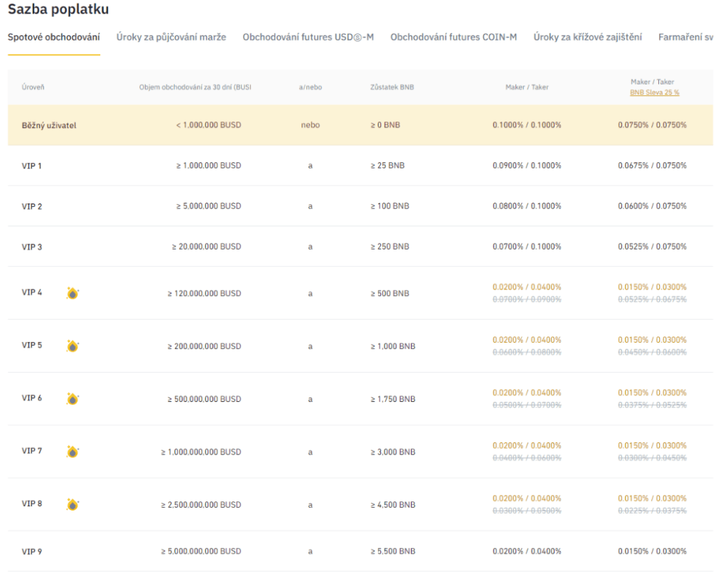Click the ≥ 5,000,000,000 BUSD volume cell

(201, 551)
